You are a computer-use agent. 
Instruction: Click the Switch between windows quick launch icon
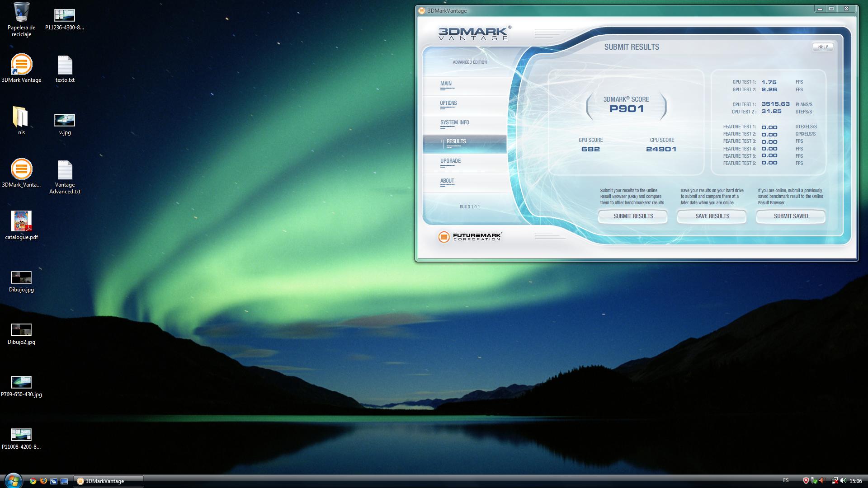pyautogui.click(x=54, y=481)
